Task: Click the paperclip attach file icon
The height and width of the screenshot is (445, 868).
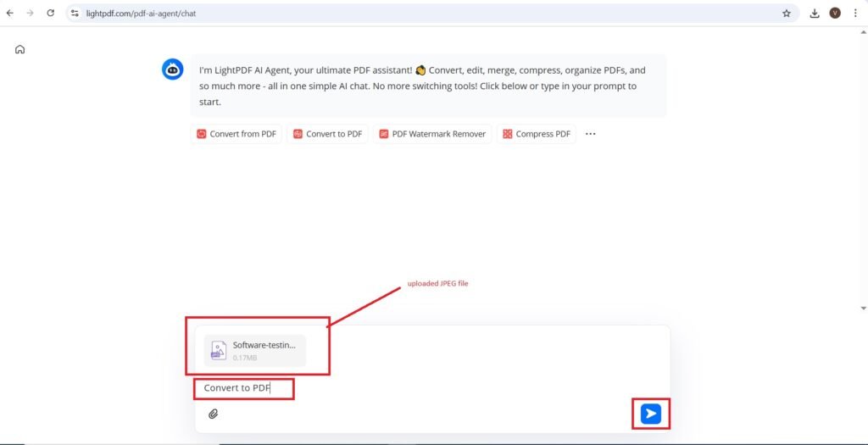Action: point(214,414)
